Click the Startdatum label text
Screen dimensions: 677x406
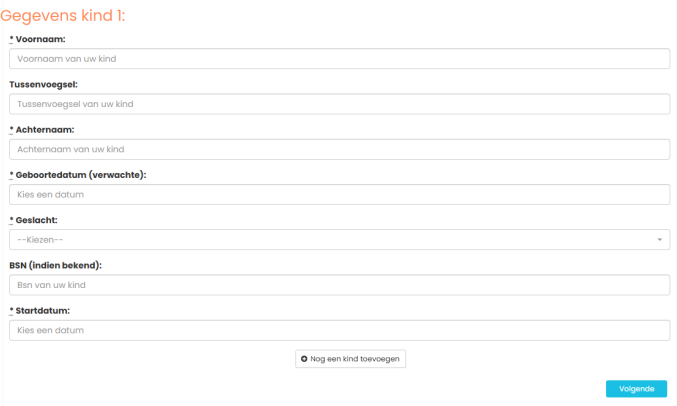pos(43,311)
